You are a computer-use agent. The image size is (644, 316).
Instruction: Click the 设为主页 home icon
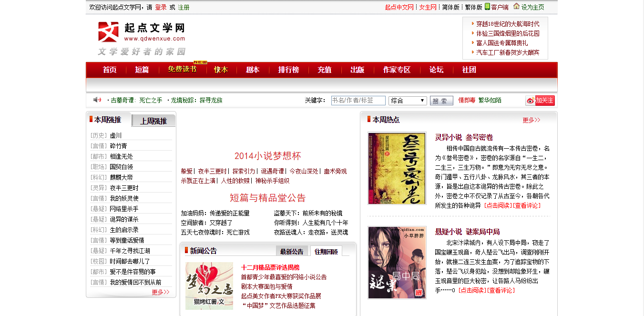[516, 6]
